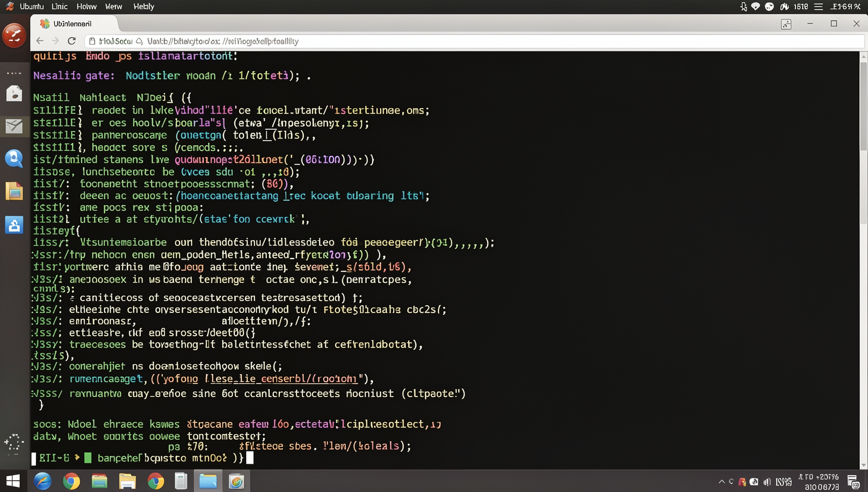This screenshot has width=868, height=492.
Task: Open the Hebly menu
Action: 144,7
